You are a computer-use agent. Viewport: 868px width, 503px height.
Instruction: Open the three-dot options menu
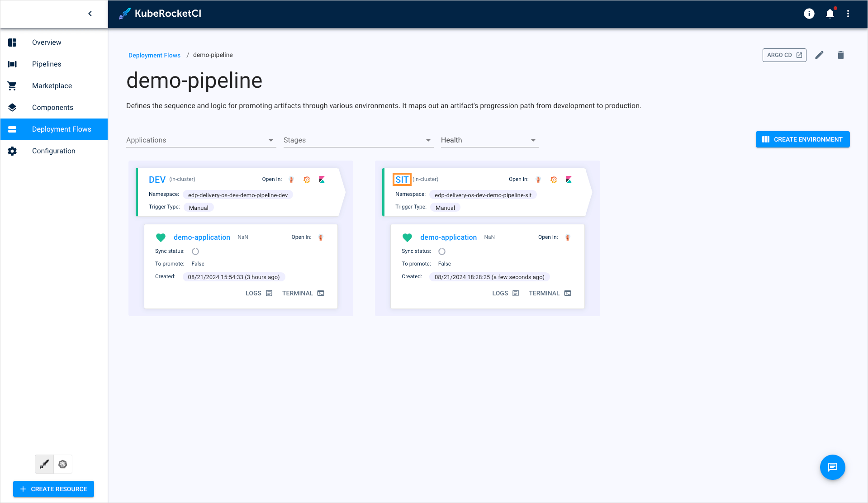coord(848,14)
